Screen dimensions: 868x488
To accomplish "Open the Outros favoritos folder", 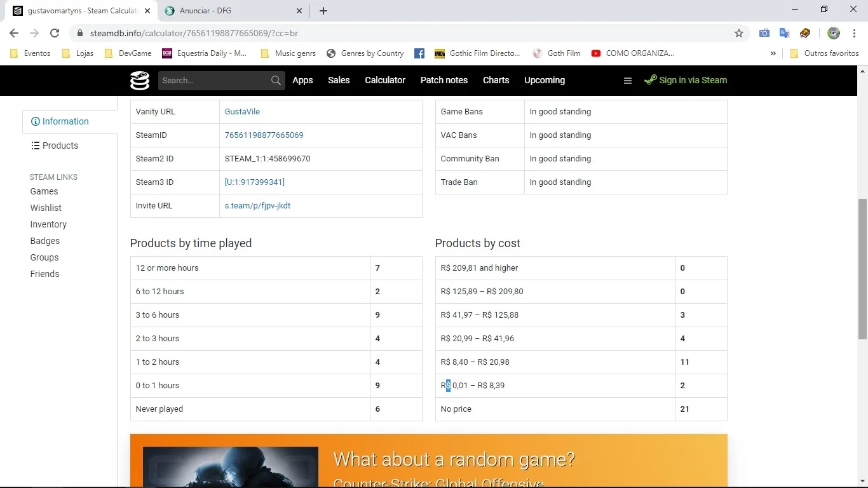I will (x=824, y=53).
